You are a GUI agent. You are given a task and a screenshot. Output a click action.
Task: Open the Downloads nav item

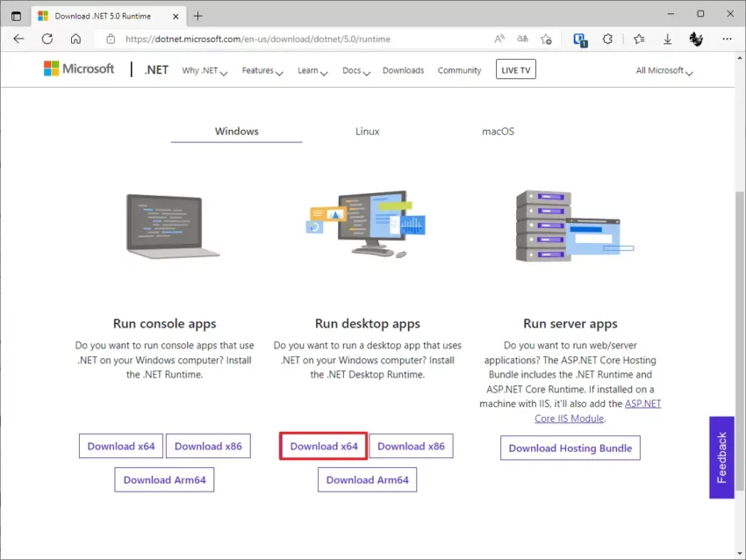[x=403, y=70]
